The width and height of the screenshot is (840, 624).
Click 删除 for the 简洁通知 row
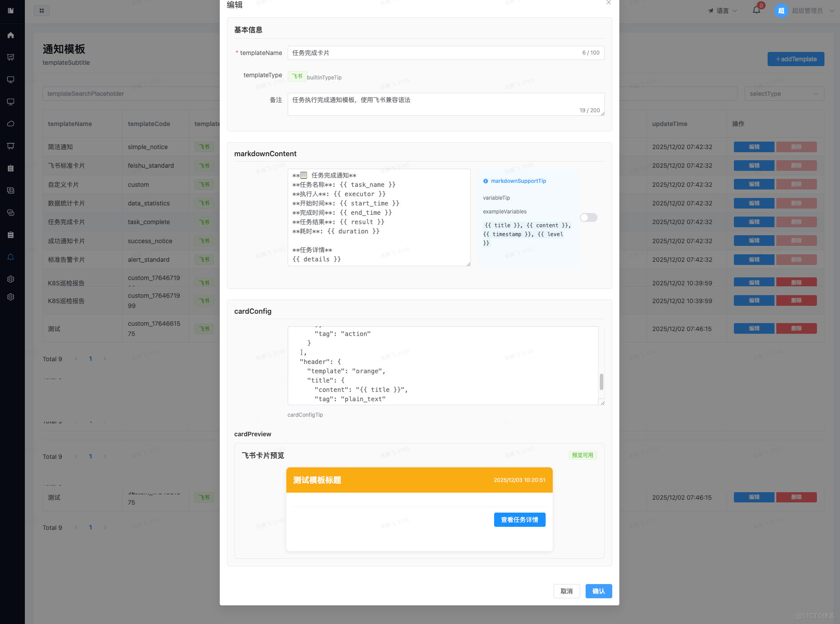coord(796,147)
